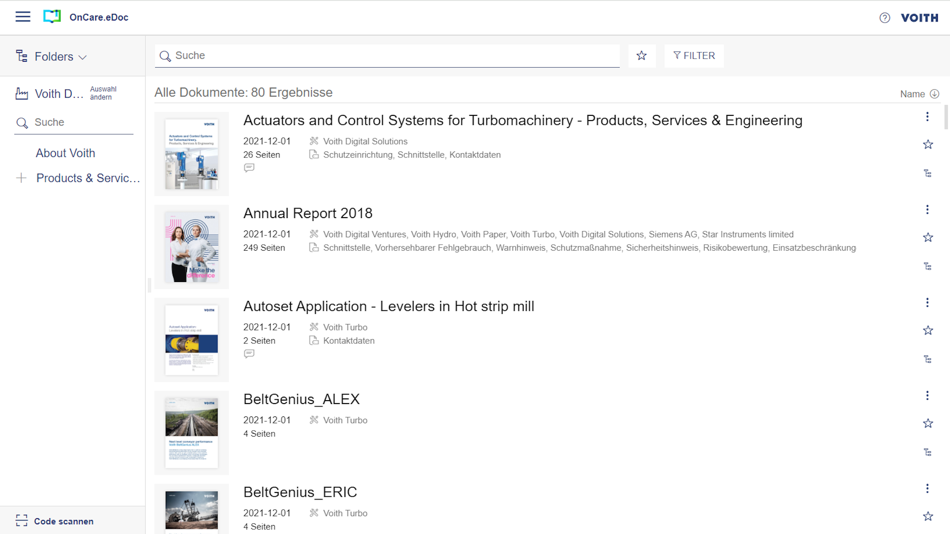Click comment icon under Actuators 26 Seiten
The width and height of the screenshot is (950, 534).
coord(249,168)
